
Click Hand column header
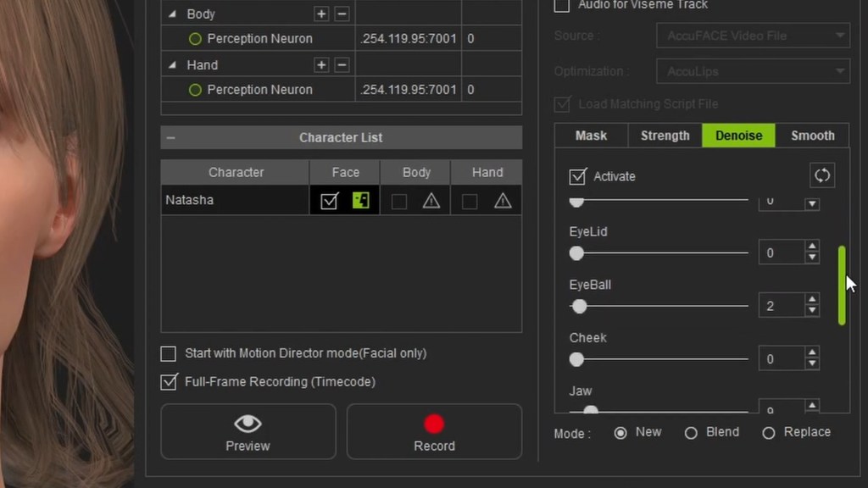[487, 173]
